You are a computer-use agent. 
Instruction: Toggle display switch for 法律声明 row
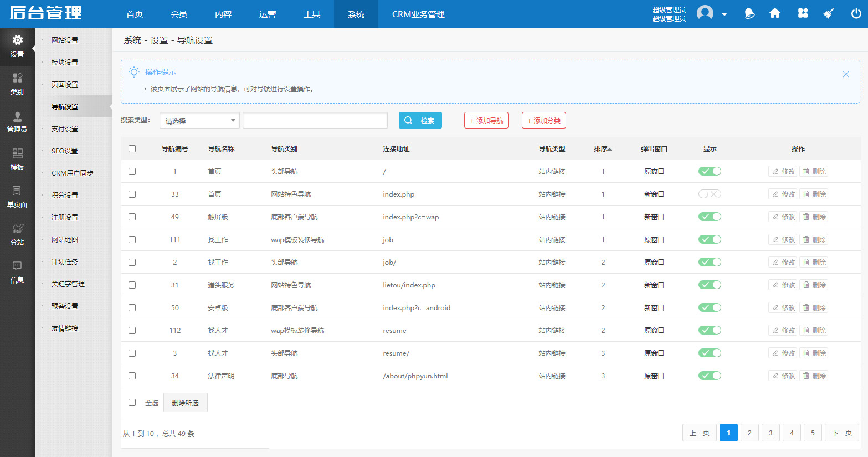(x=710, y=376)
